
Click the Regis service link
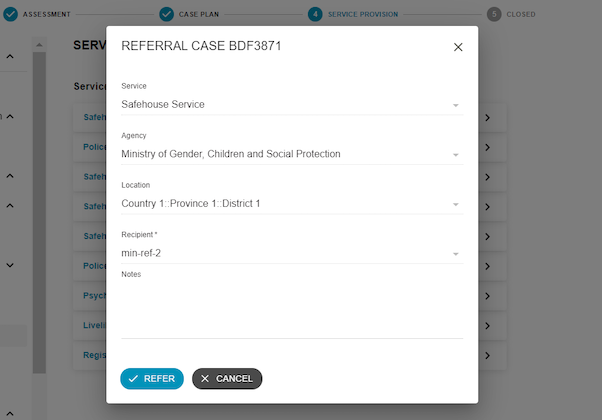[94, 355]
